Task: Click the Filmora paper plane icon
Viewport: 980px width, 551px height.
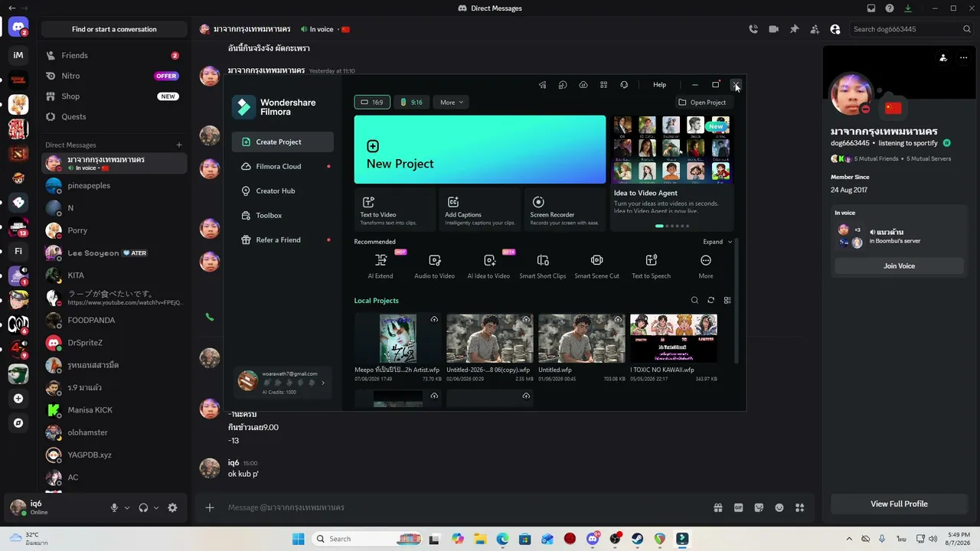Action: 542,85
